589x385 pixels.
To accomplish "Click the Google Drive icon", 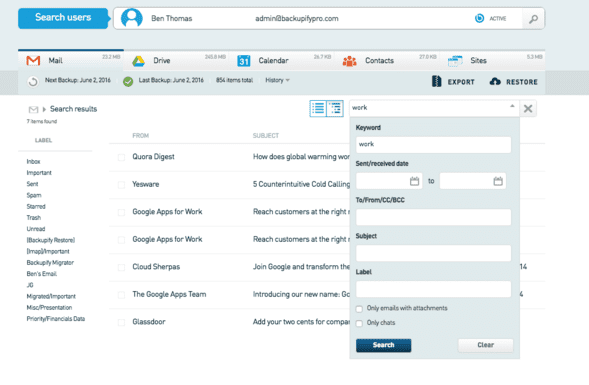I will coord(139,61).
